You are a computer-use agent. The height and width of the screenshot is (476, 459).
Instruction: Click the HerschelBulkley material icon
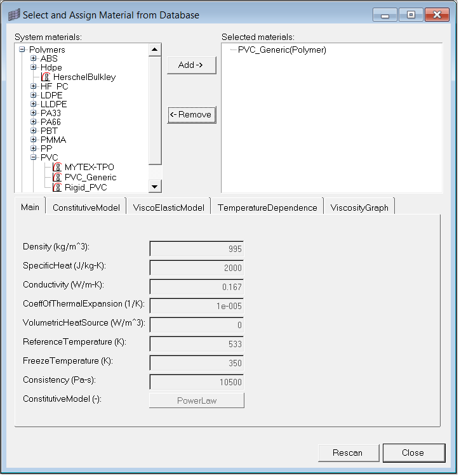point(46,77)
